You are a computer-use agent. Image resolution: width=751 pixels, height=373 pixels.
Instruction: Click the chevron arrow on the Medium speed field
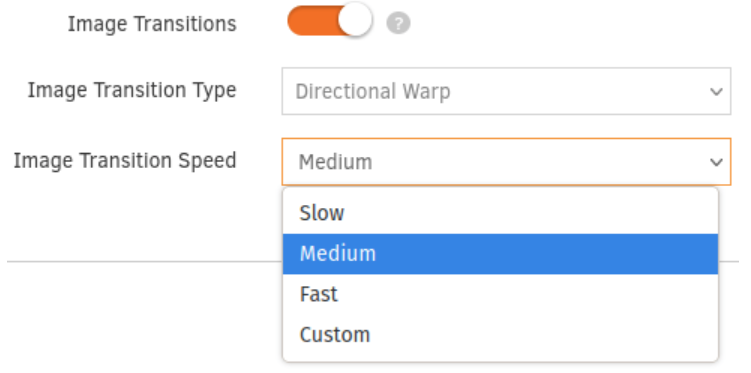click(716, 162)
